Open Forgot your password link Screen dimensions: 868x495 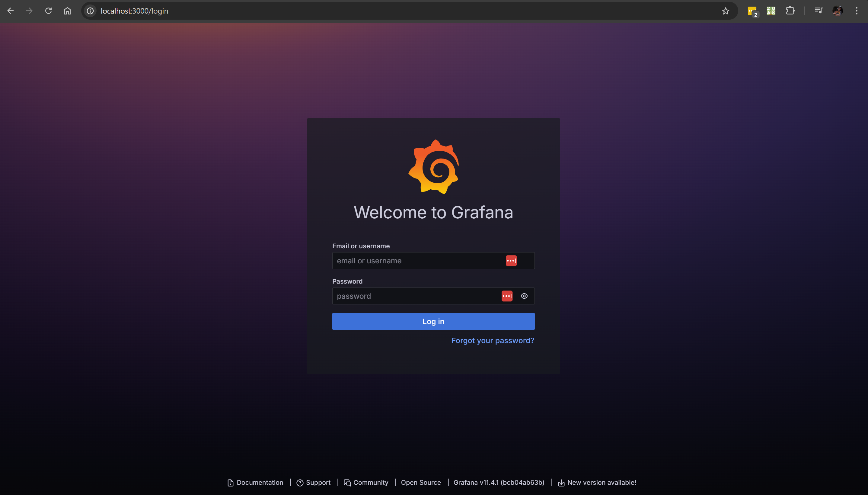[493, 341]
